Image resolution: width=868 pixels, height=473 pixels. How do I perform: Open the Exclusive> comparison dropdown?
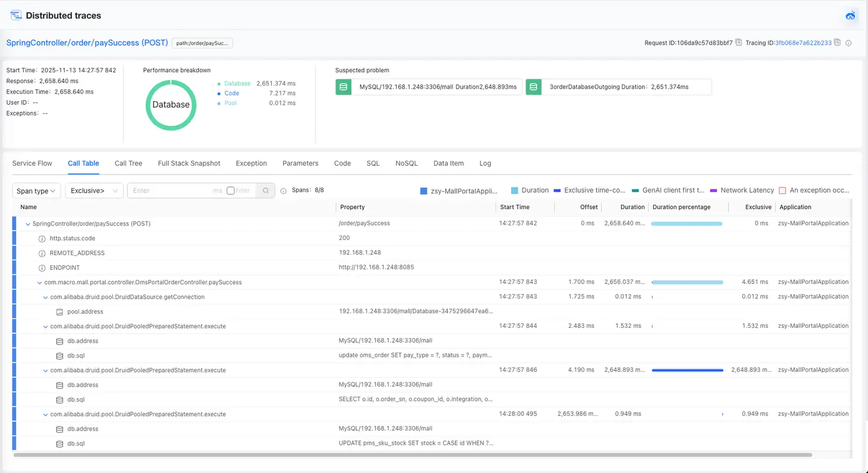click(94, 191)
